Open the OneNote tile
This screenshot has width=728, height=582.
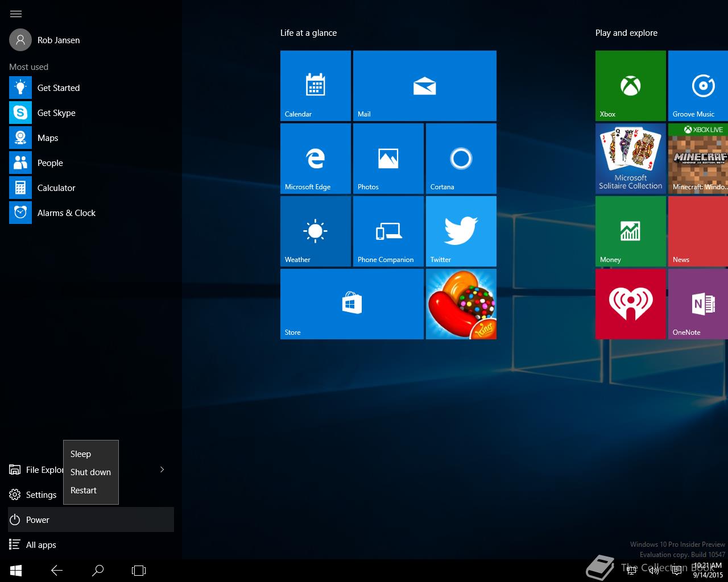point(698,304)
